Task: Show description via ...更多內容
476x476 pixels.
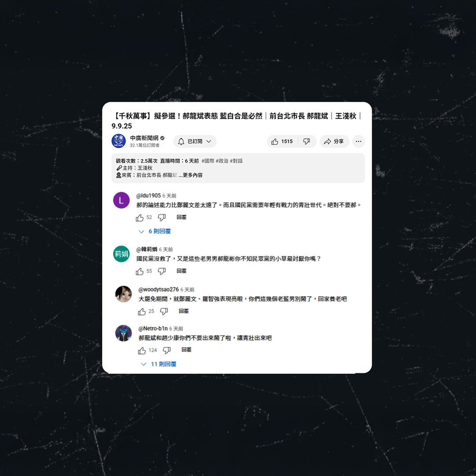Action: pyautogui.click(x=191, y=175)
